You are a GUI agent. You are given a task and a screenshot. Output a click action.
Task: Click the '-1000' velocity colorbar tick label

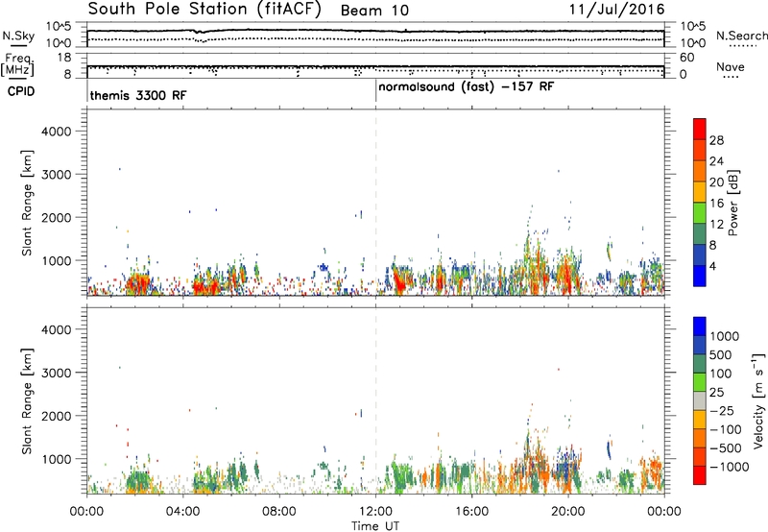coord(730,467)
